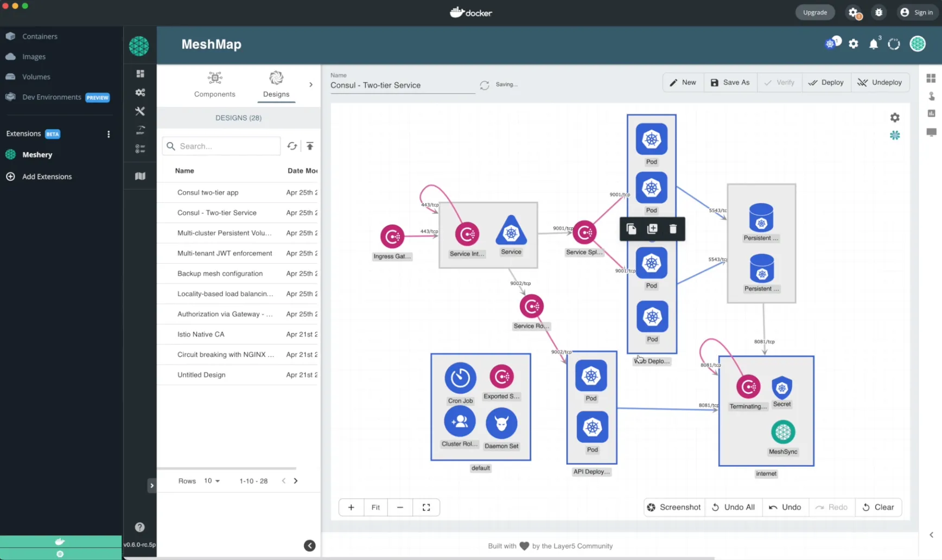
Task: Select the lifecycle gears icon in left toolbar
Action: coord(140,92)
